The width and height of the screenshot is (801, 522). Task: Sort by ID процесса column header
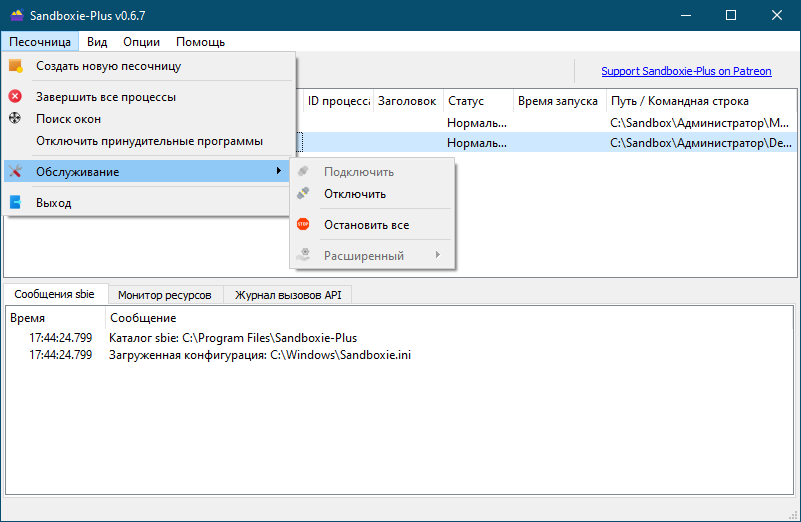coord(339,101)
